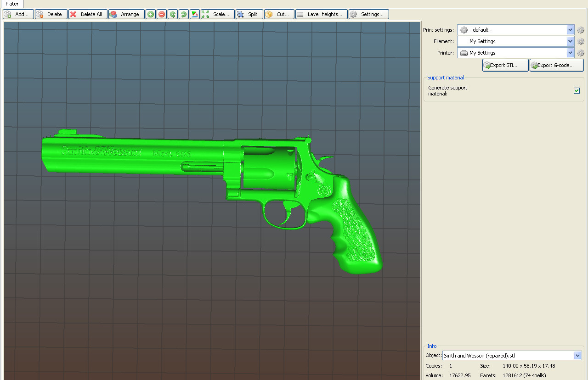This screenshot has height=380, width=588.
Task: Expand the Filament preset dropdown
Action: pyautogui.click(x=571, y=41)
